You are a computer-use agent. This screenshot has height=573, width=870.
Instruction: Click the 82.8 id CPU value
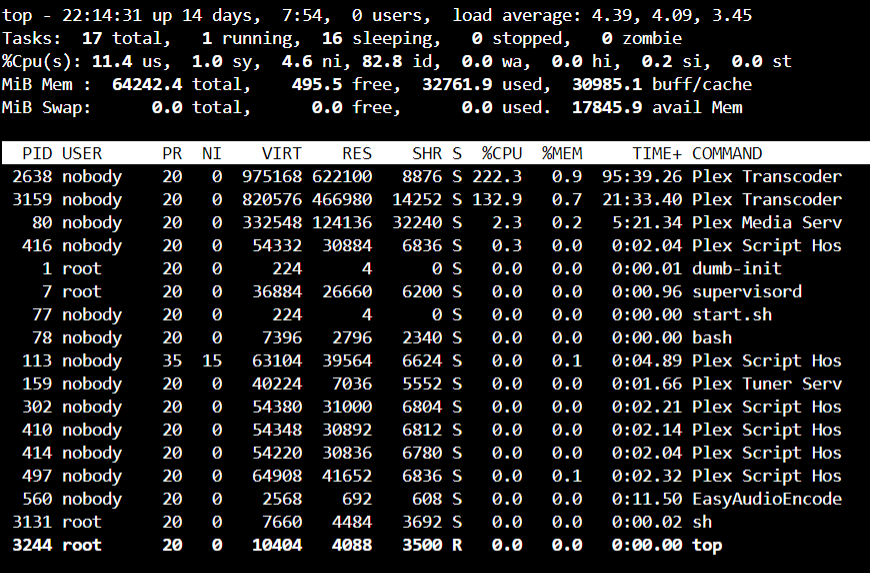[382, 61]
